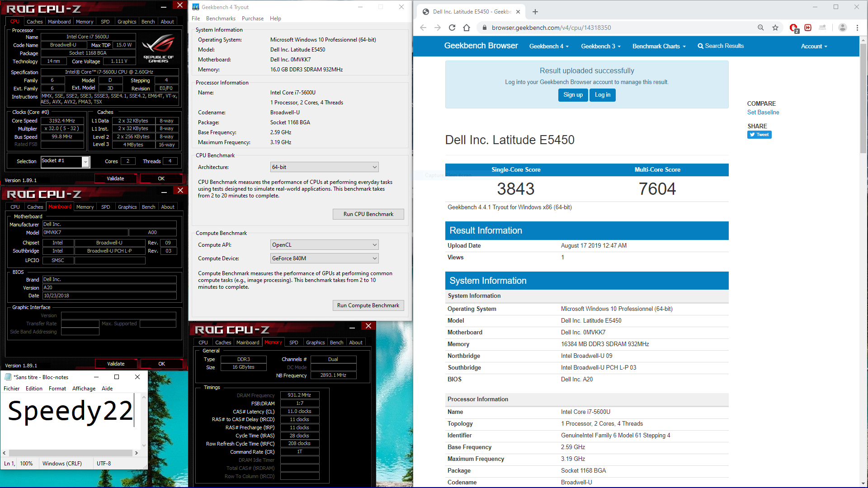Viewport: 868px width, 488px height.
Task: Click DRAM Frequency value 931.2 MHz
Action: click(299, 395)
